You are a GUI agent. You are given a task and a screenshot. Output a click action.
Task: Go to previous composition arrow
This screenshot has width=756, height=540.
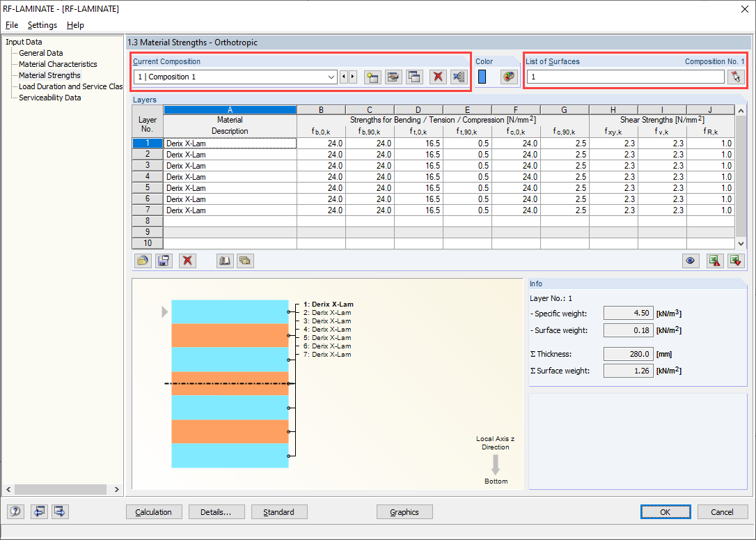pyautogui.click(x=344, y=77)
